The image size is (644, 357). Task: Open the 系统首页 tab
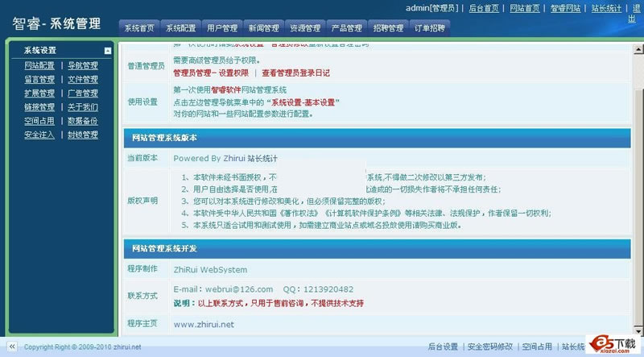pos(139,28)
